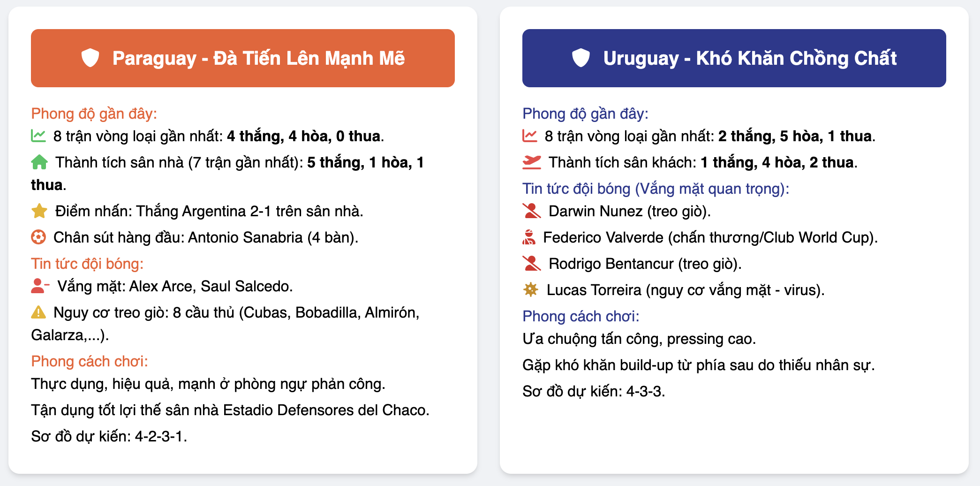Click the green house icon beside home record
The height and width of the screenshot is (486, 980).
pos(39,162)
